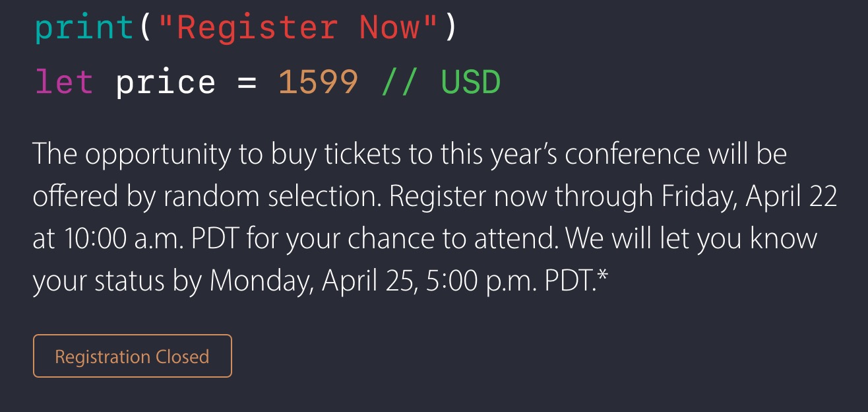Screen dimensions: 868x412
Task: Click the asterisk footnote marker after PDT
Action: 602,276
